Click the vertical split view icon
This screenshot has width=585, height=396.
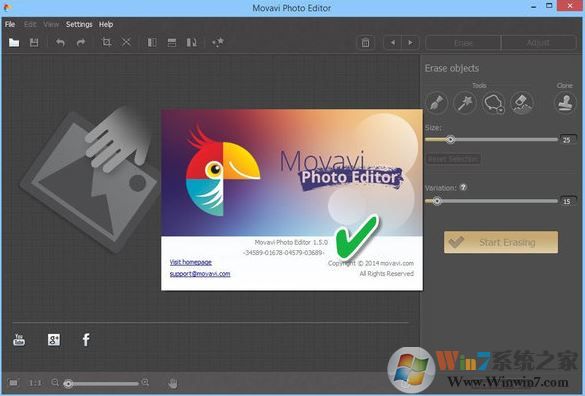pyautogui.click(x=152, y=43)
